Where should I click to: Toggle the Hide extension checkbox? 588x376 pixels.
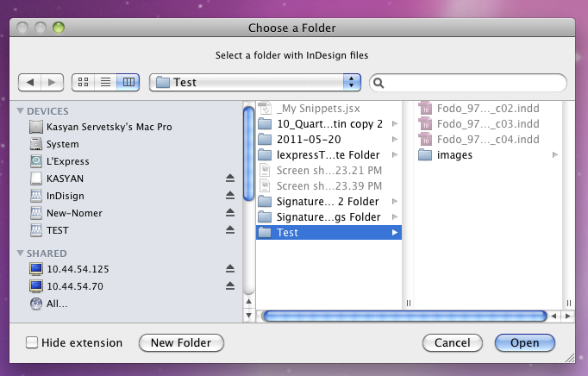click(32, 342)
